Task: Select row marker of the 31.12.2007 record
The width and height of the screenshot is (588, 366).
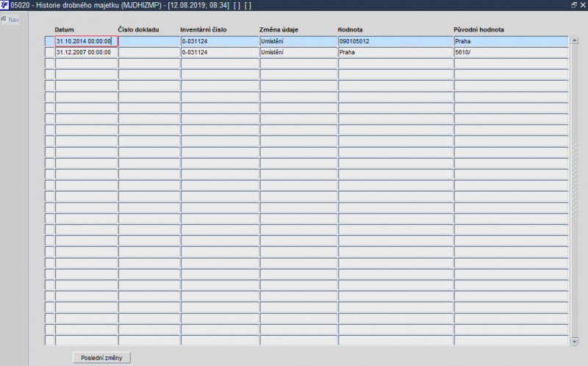Action: (x=49, y=52)
